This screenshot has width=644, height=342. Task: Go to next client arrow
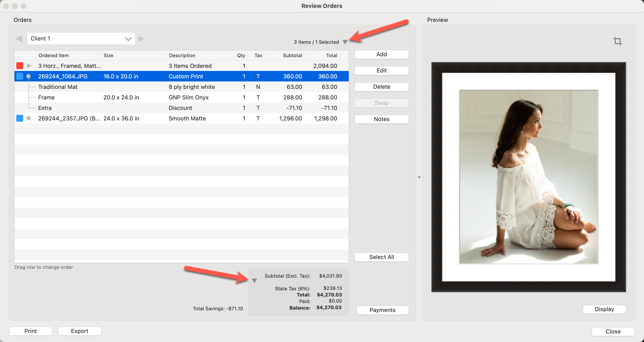(x=141, y=39)
